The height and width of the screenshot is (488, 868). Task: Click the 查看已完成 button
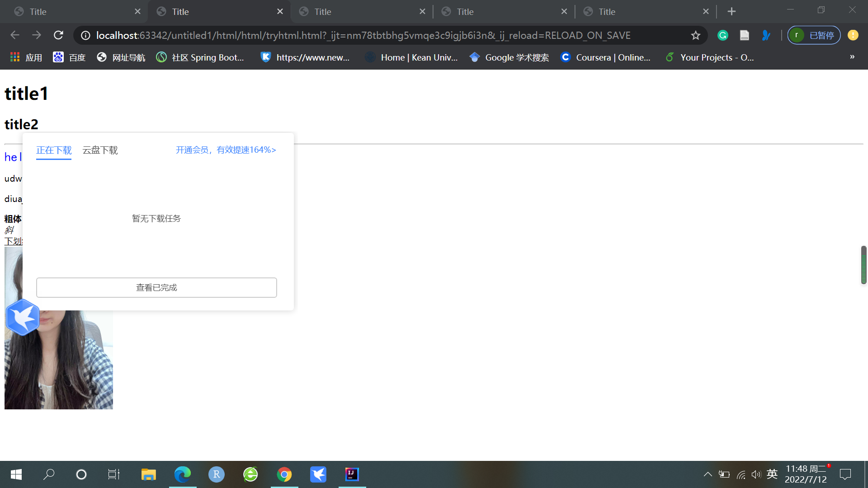[x=156, y=287]
